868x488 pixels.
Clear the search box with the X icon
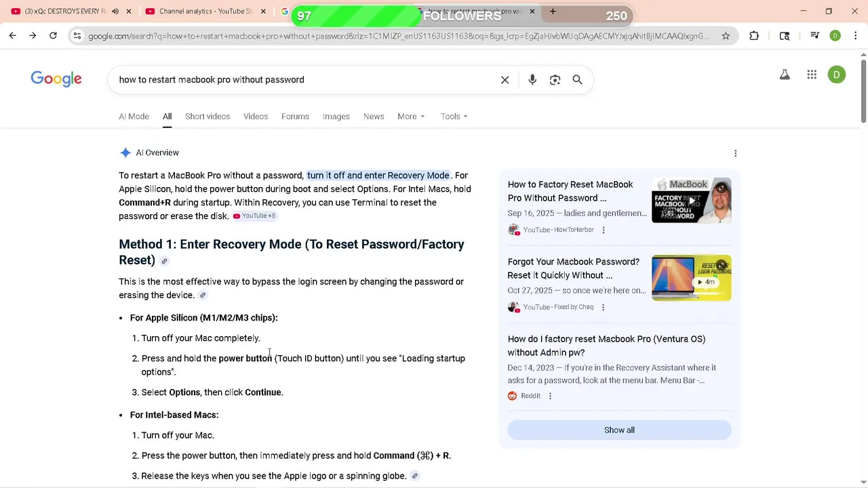(505, 80)
